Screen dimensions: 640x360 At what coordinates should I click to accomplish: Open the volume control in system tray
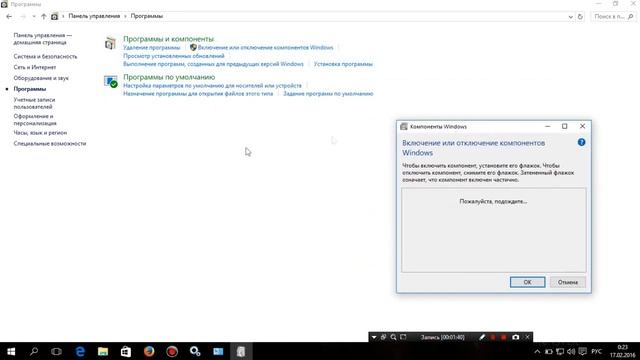click(571, 351)
